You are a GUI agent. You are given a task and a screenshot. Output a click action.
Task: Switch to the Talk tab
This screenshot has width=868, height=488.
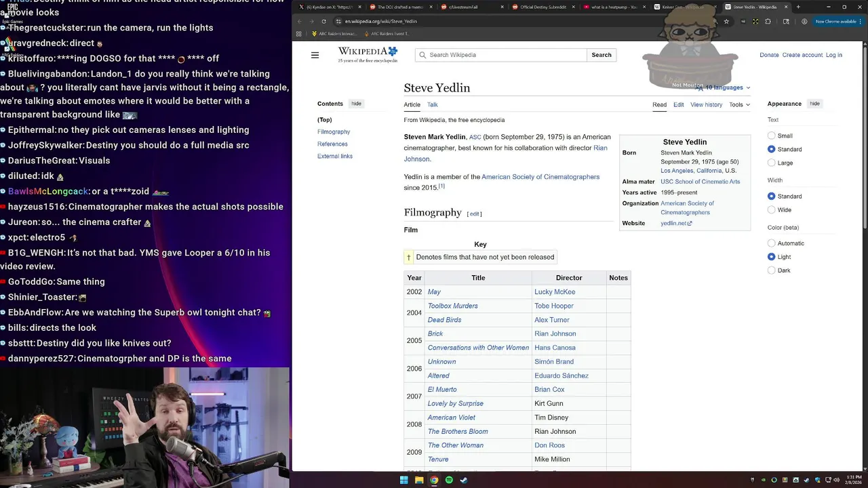[432, 104]
